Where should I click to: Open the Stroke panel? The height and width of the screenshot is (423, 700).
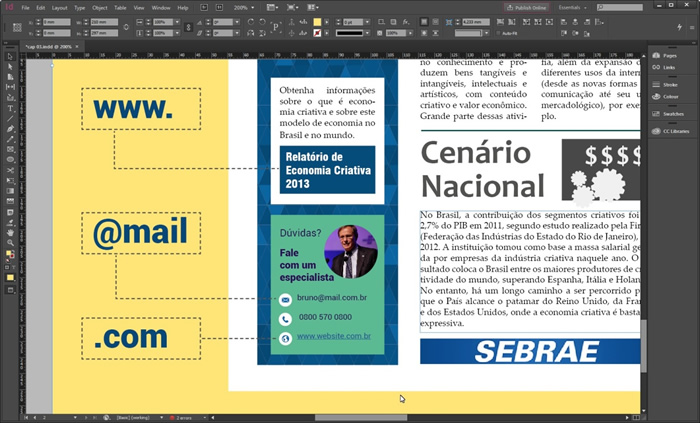click(x=669, y=85)
